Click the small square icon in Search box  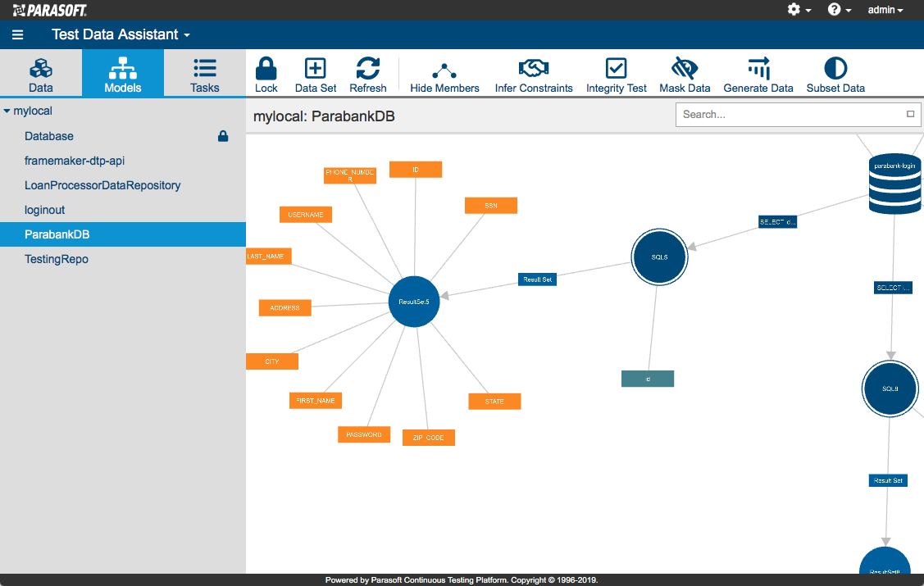coord(910,114)
